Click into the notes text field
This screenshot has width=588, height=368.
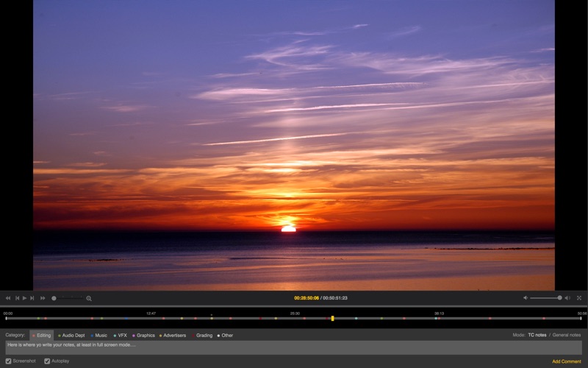point(293,347)
